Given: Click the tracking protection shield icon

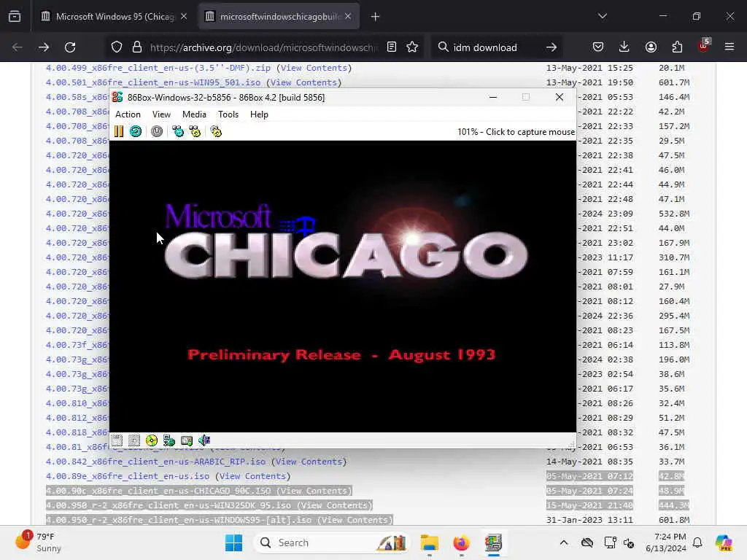Looking at the screenshot, I should click(x=117, y=47).
